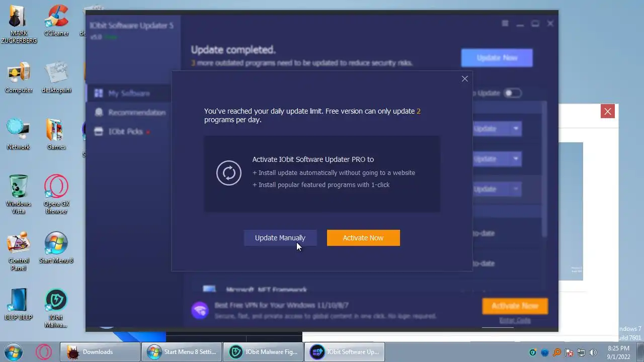Launch the IObit Malware Fighter desktop shortcut

56,308
